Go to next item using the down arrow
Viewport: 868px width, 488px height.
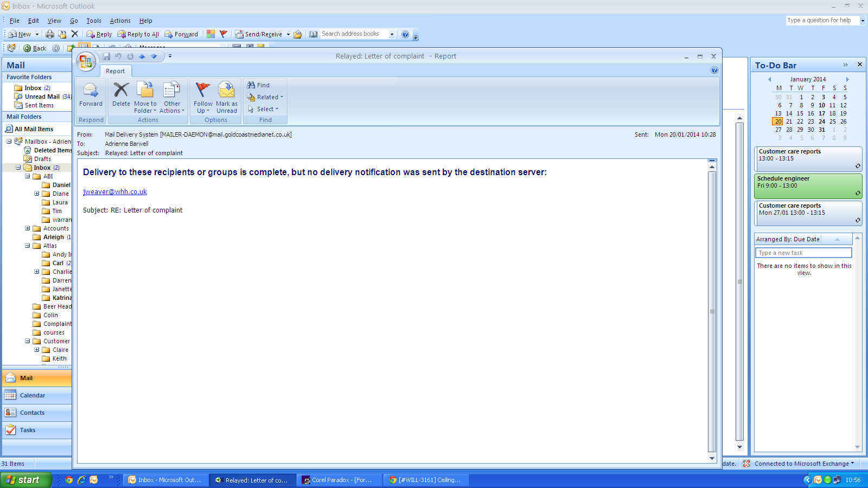coord(154,56)
